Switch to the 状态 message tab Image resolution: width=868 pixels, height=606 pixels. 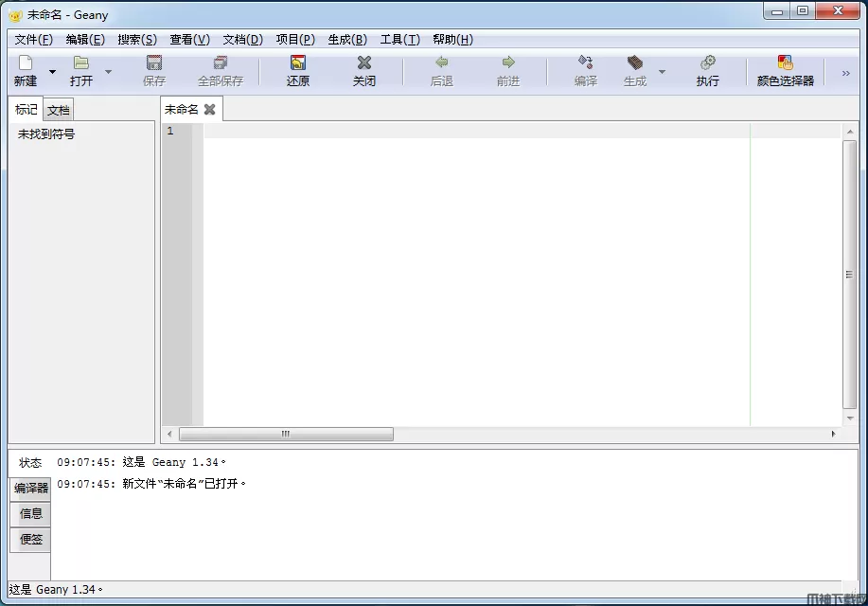[30, 462]
